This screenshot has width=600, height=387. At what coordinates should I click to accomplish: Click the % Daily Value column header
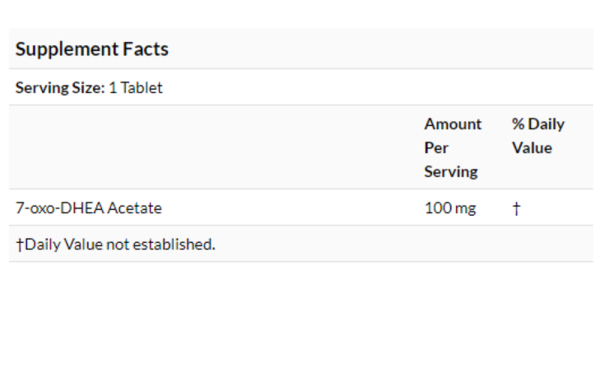(538, 136)
